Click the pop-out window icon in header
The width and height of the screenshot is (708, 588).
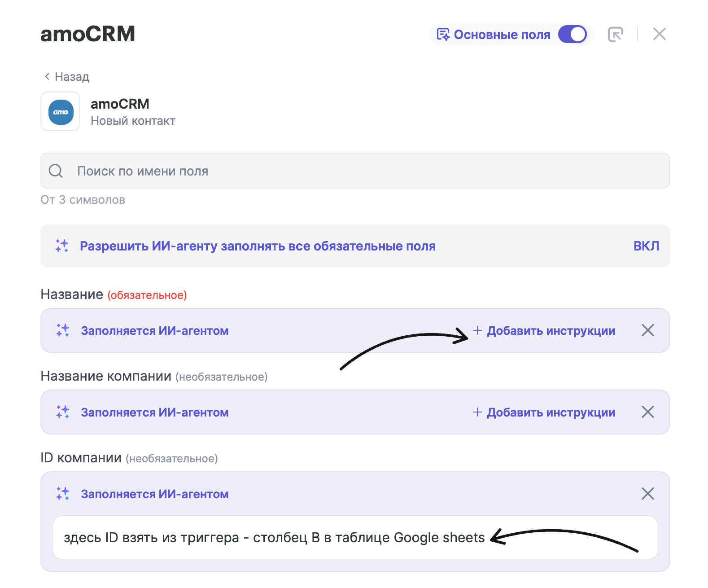click(615, 34)
